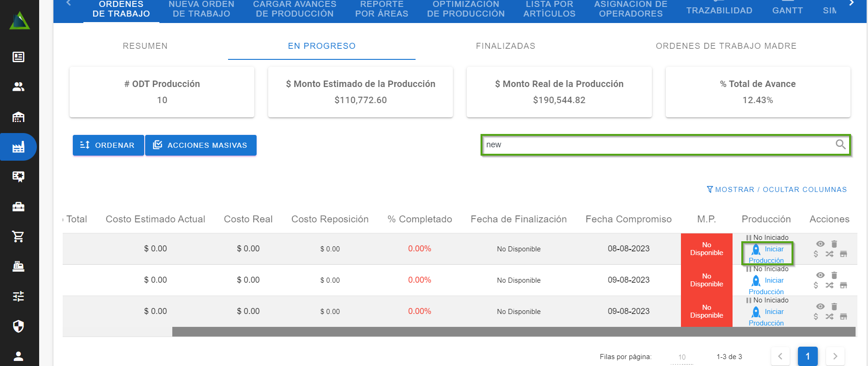
Task: Click the store icon in first row
Action: click(x=844, y=254)
